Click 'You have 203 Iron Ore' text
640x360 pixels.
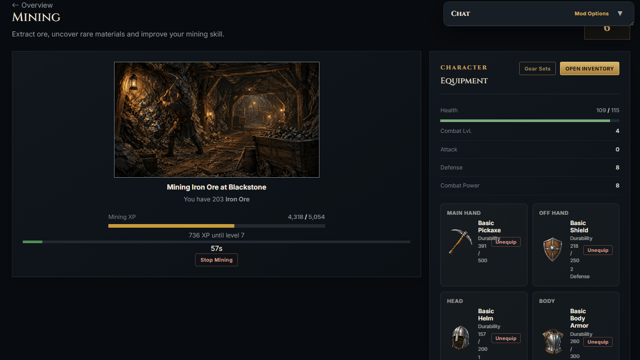click(216, 199)
